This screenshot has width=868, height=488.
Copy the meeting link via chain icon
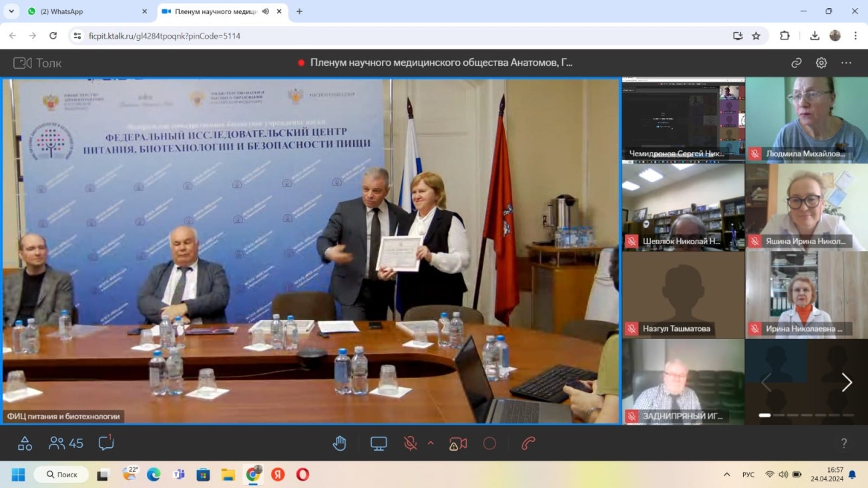(x=796, y=63)
